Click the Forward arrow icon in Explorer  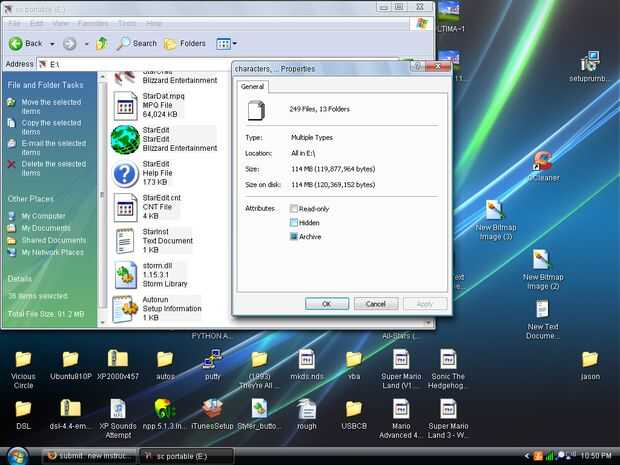tap(70, 43)
